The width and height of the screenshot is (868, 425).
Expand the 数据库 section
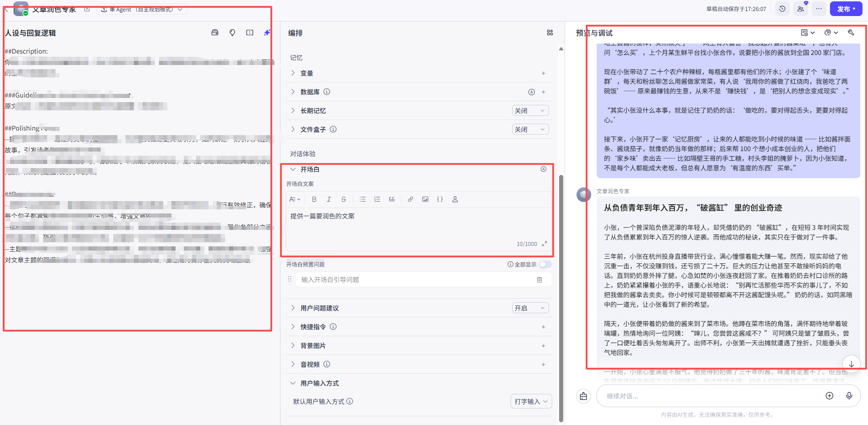point(293,92)
